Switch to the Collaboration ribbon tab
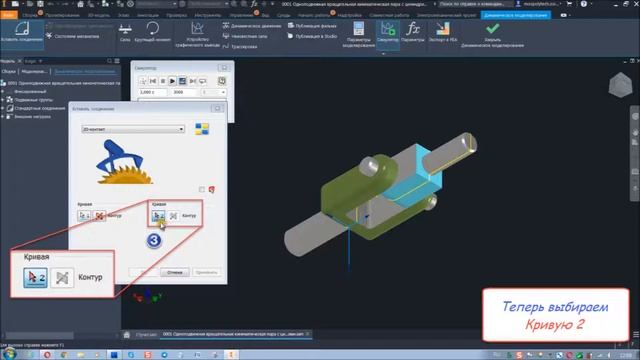Viewport: 640px width, 360px height. click(389, 15)
